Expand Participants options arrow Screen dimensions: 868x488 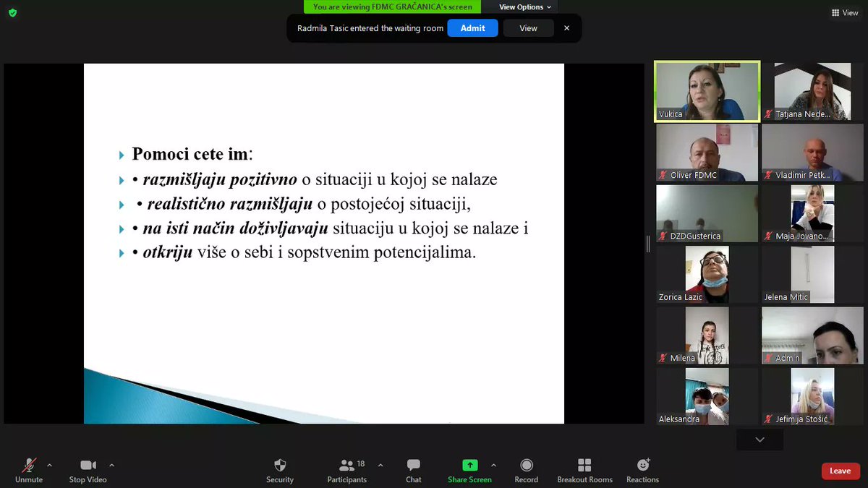click(x=380, y=465)
